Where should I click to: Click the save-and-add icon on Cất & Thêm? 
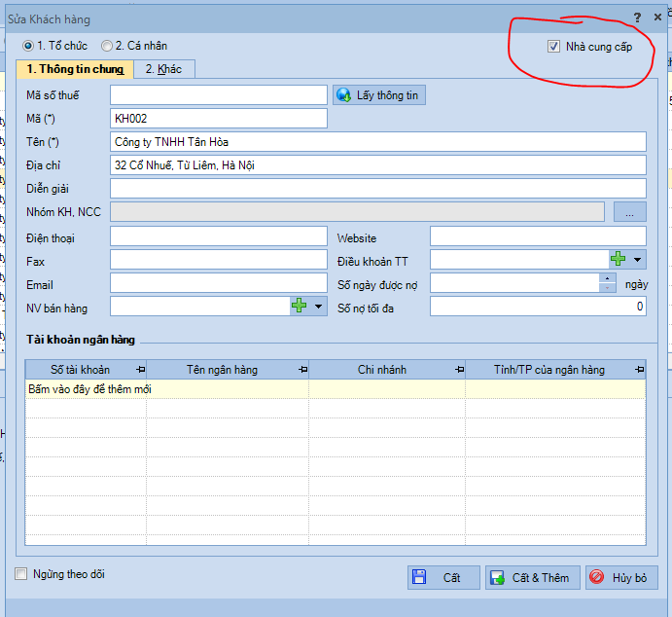click(497, 577)
